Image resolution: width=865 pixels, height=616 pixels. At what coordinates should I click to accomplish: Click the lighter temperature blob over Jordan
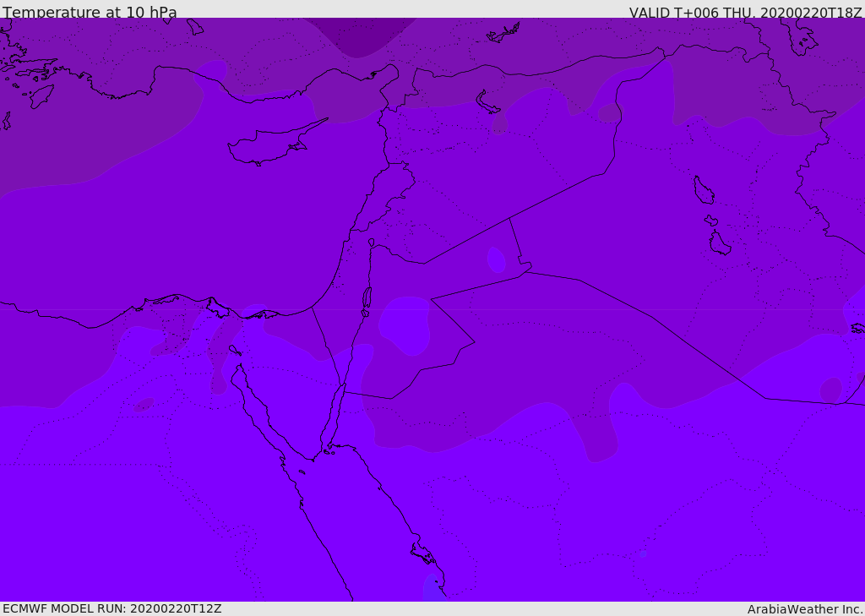pos(405,325)
